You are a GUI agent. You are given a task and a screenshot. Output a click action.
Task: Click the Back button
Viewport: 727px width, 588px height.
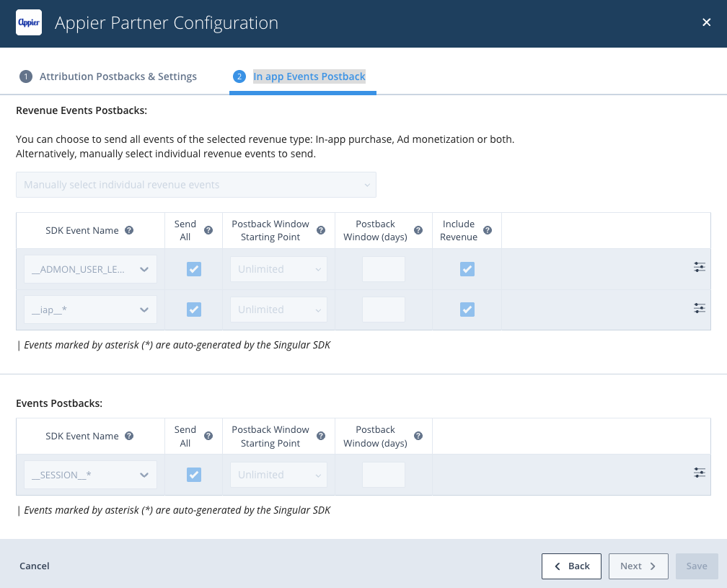tap(571, 566)
